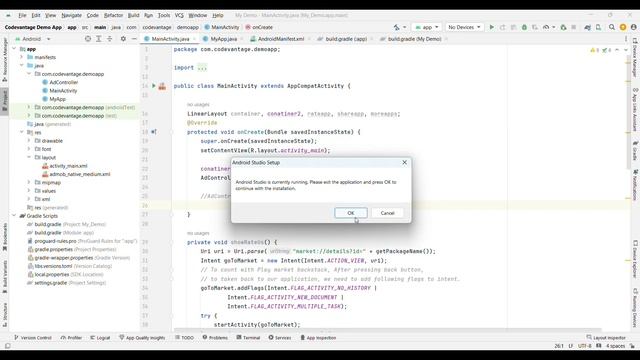Switch to the build.gradle (app) tab

[x=346, y=39]
